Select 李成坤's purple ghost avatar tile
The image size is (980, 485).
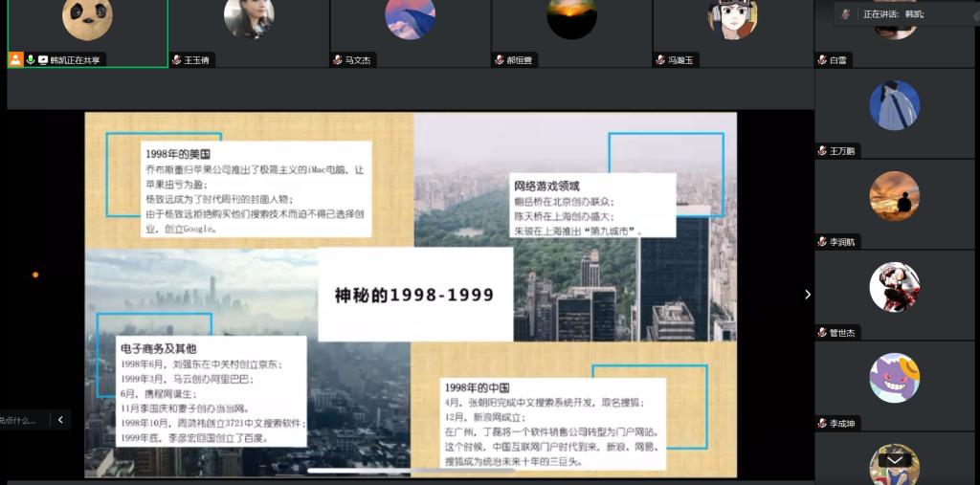pos(894,378)
